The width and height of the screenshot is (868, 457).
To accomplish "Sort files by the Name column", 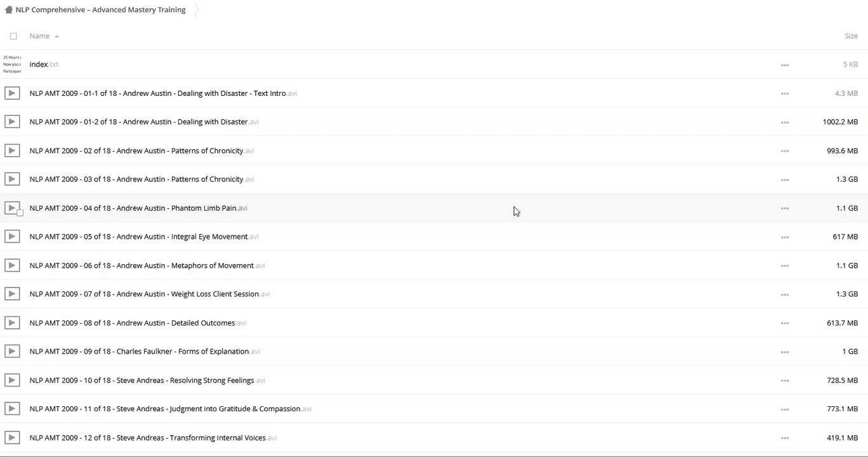I will coord(39,36).
